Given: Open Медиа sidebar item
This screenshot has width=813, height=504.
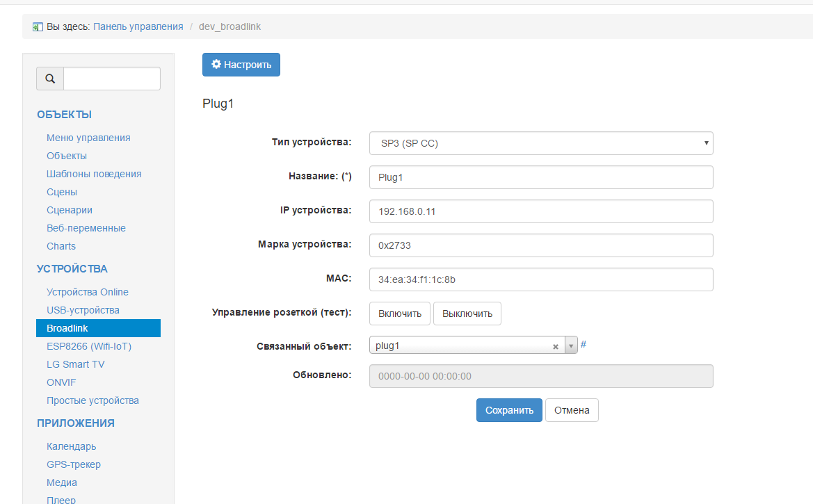Looking at the screenshot, I should coord(62,482).
